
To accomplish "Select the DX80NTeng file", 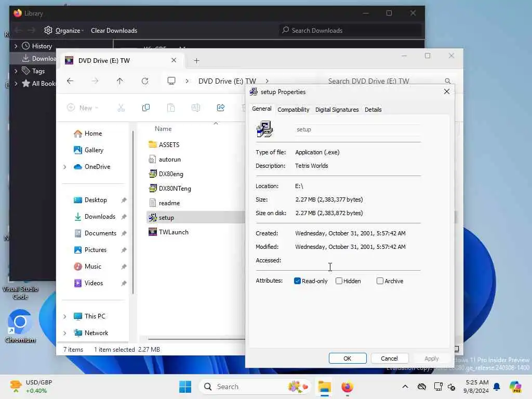I will pyautogui.click(x=175, y=188).
